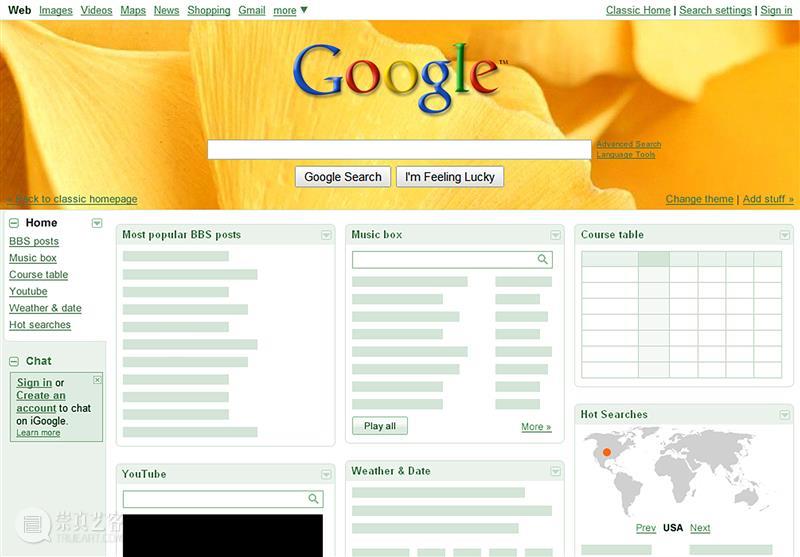Click Next link under the world map
The image size is (800, 557).
click(700, 528)
